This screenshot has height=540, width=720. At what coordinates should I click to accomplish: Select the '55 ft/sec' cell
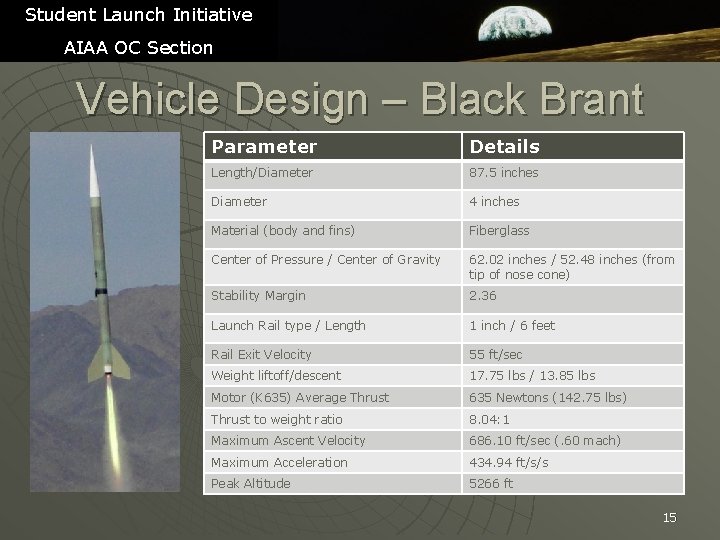[573, 354]
